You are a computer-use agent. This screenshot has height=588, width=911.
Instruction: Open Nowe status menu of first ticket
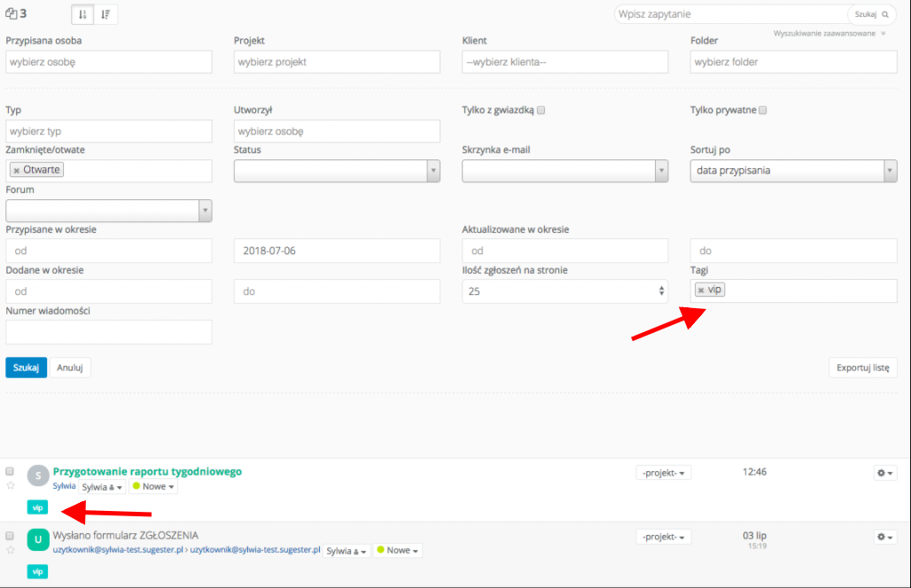(x=154, y=487)
